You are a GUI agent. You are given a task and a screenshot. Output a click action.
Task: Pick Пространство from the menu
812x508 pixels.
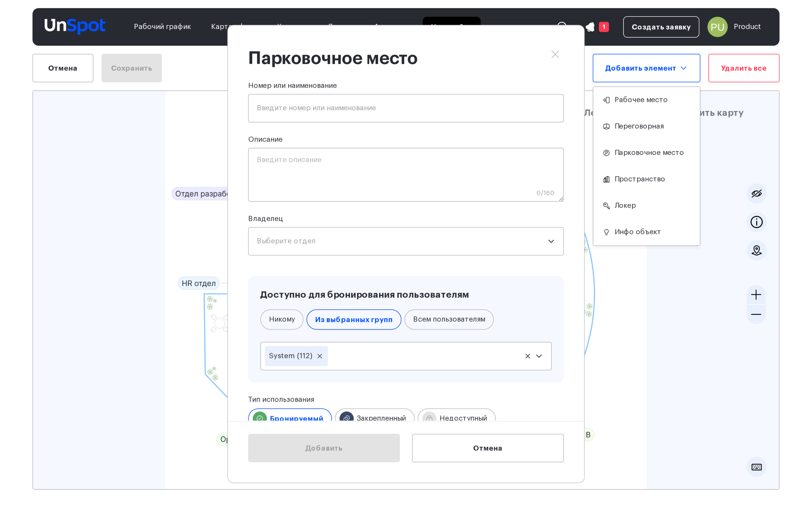coord(646,179)
